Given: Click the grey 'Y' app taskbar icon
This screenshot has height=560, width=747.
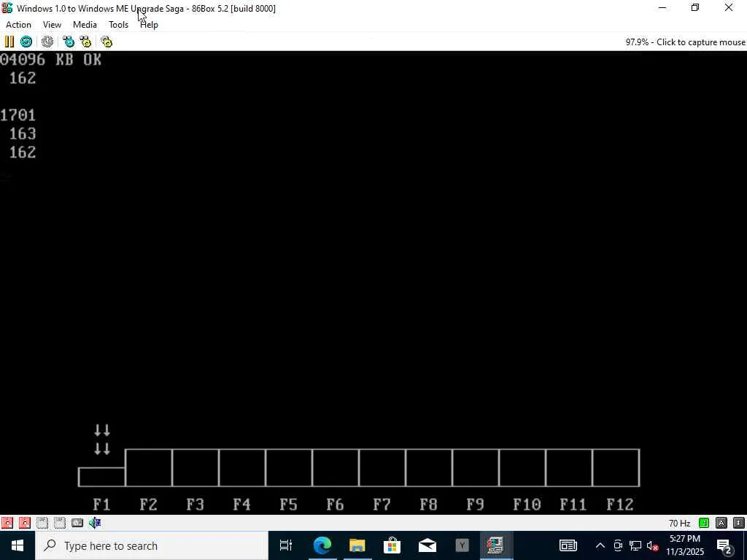Looking at the screenshot, I should tap(462, 545).
